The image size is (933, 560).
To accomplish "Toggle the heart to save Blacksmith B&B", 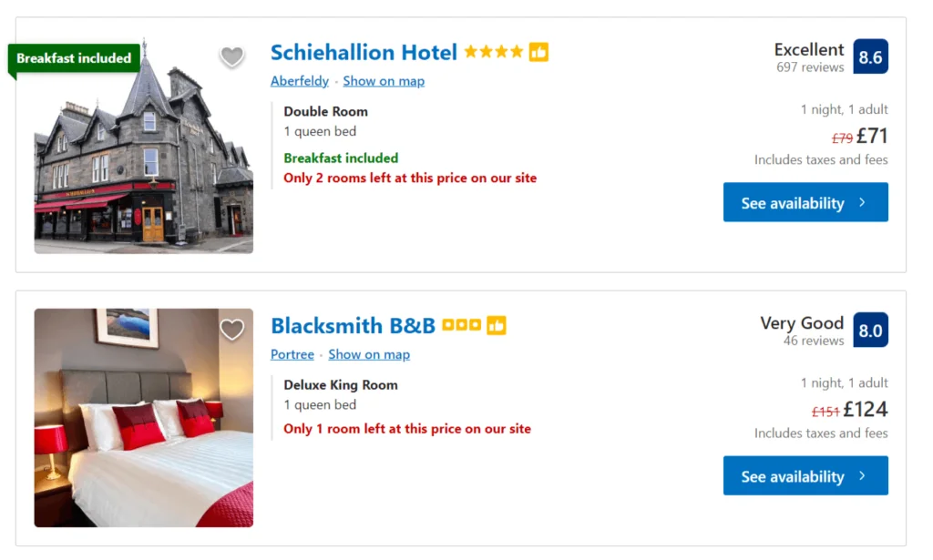I will point(232,330).
